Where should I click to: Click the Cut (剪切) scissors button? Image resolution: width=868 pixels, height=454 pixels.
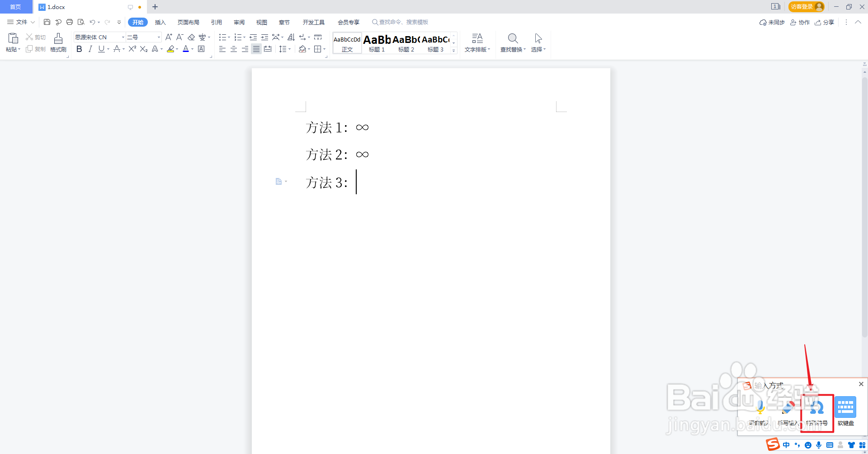click(x=36, y=37)
